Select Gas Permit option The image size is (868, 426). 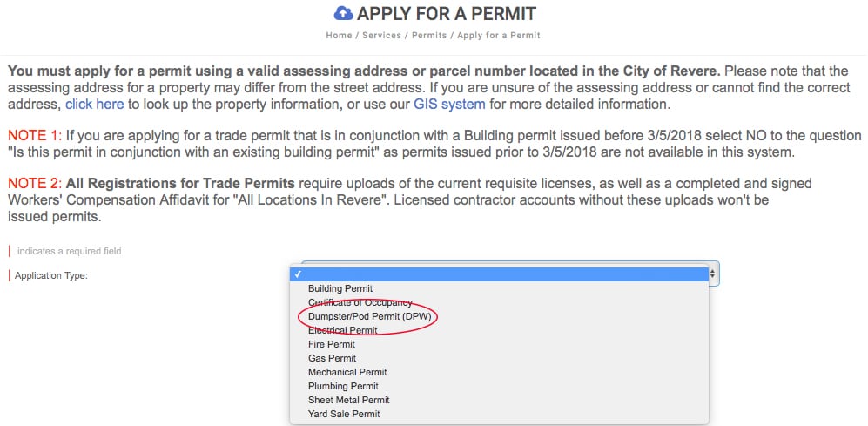499,358
